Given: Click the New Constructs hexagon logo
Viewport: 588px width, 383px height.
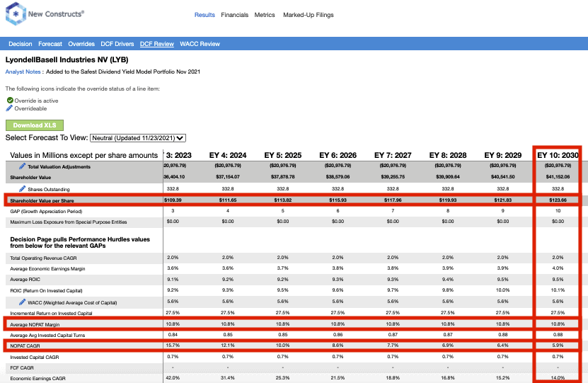Looking at the screenshot, I should (16, 13).
